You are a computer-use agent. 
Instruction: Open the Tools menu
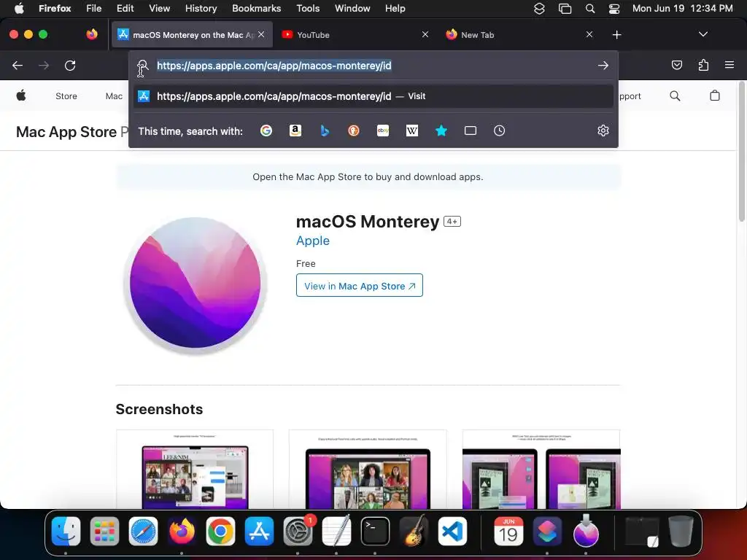308,9
